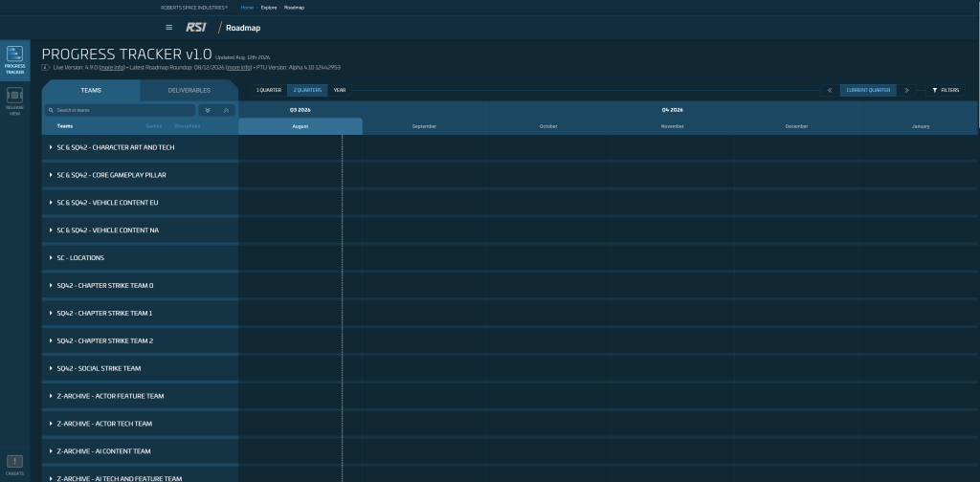Select the December month header

point(796,126)
